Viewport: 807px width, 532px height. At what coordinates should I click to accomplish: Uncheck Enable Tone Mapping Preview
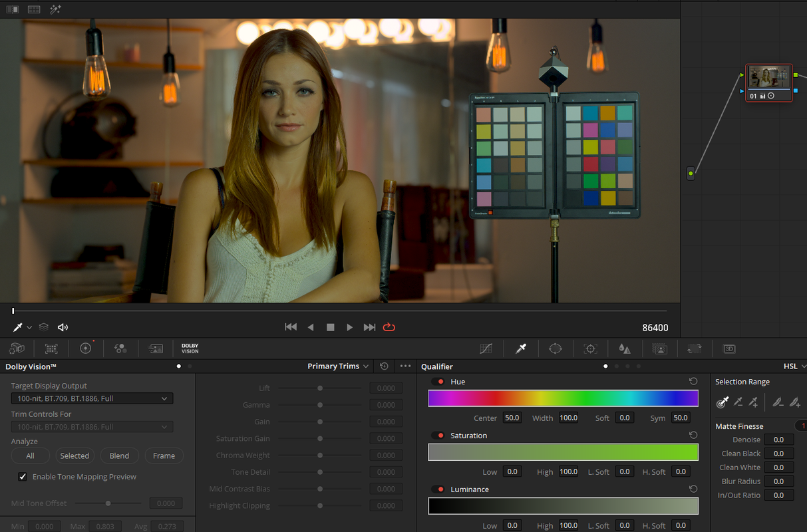click(x=23, y=477)
